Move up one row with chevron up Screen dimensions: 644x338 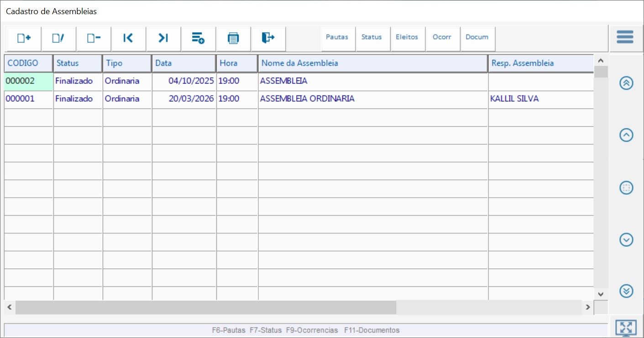click(x=626, y=135)
